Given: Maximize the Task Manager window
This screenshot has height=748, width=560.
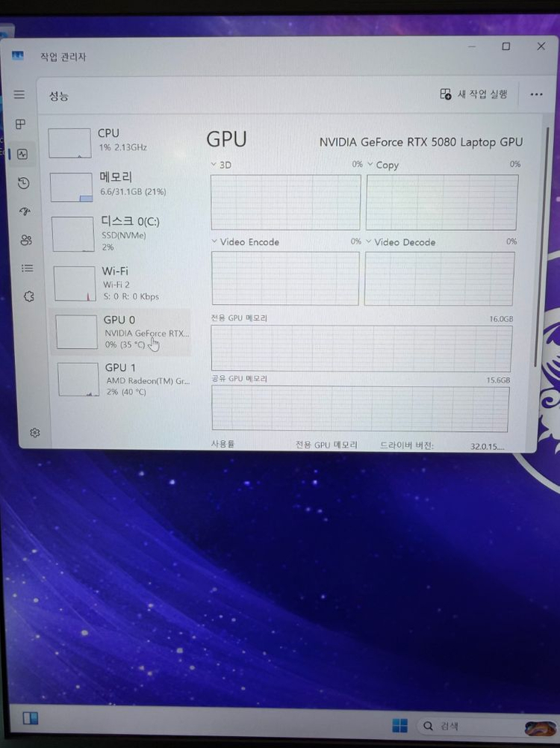Looking at the screenshot, I should click(x=505, y=46).
